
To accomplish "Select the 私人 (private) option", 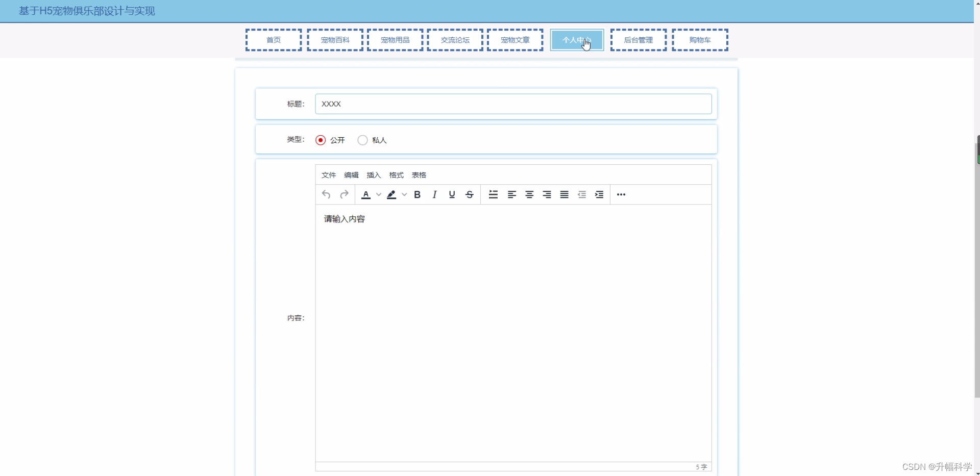I will click(x=362, y=140).
